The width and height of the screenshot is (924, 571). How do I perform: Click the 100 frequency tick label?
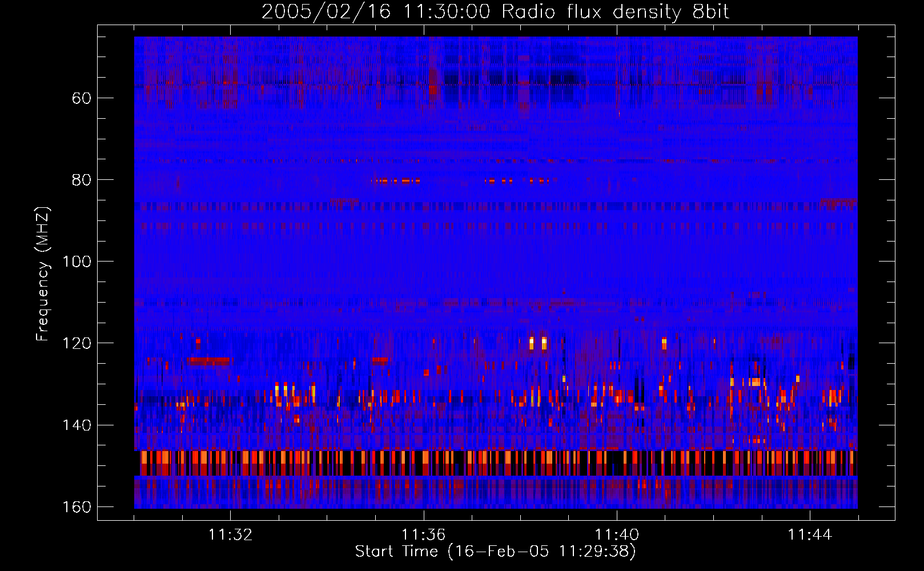77,262
